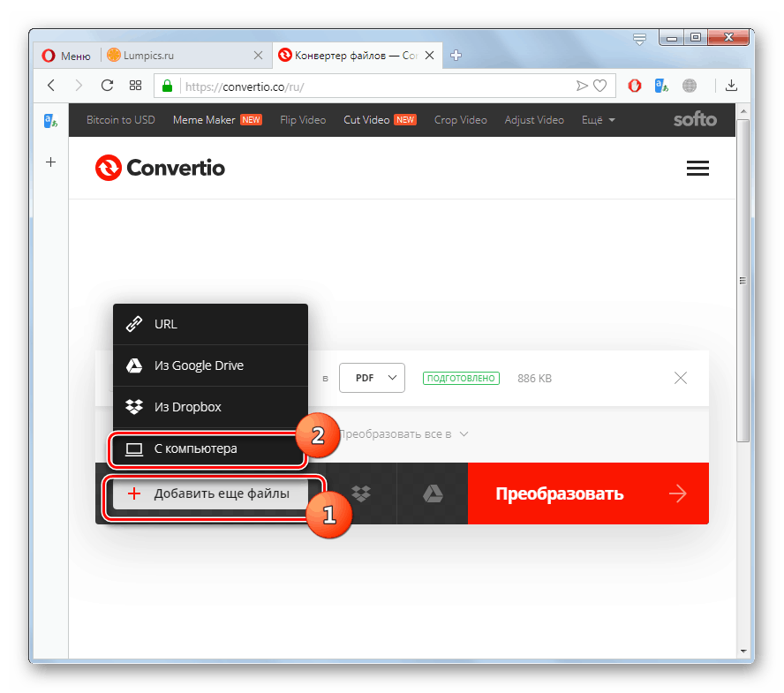Image resolution: width=784 pixels, height=693 pixels.
Task: Remove the prepared file with the X
Action: coord(680,377)
